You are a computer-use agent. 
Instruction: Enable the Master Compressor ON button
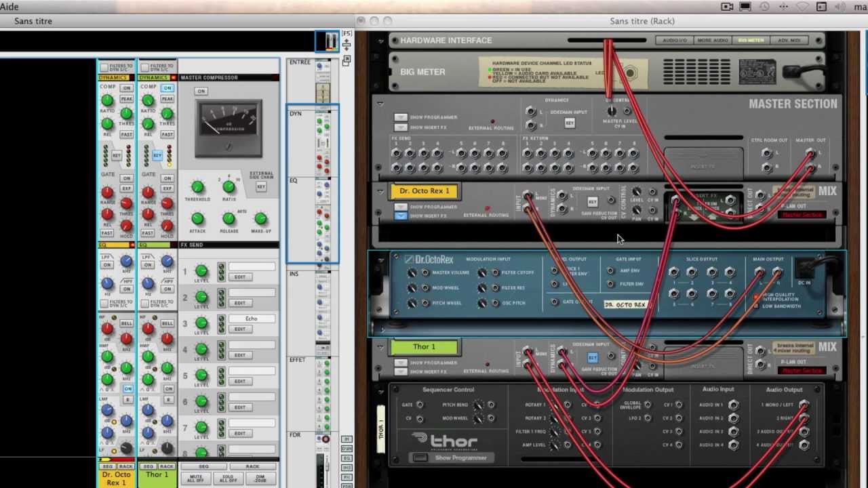201,91
